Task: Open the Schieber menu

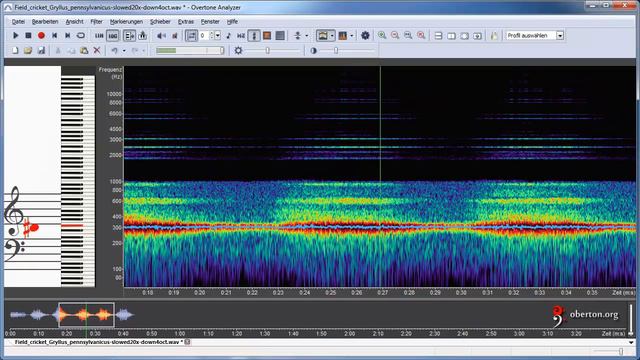Action: 160,22
